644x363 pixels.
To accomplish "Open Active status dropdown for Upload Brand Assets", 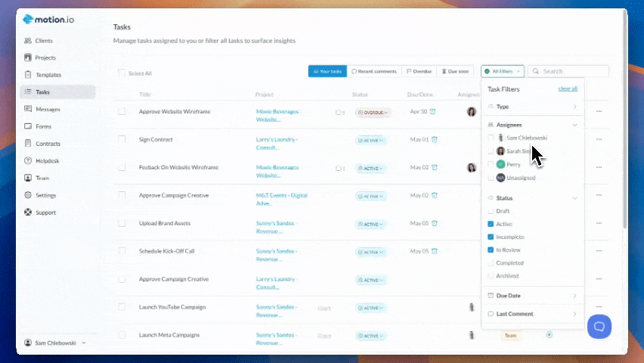I will 370,224.
